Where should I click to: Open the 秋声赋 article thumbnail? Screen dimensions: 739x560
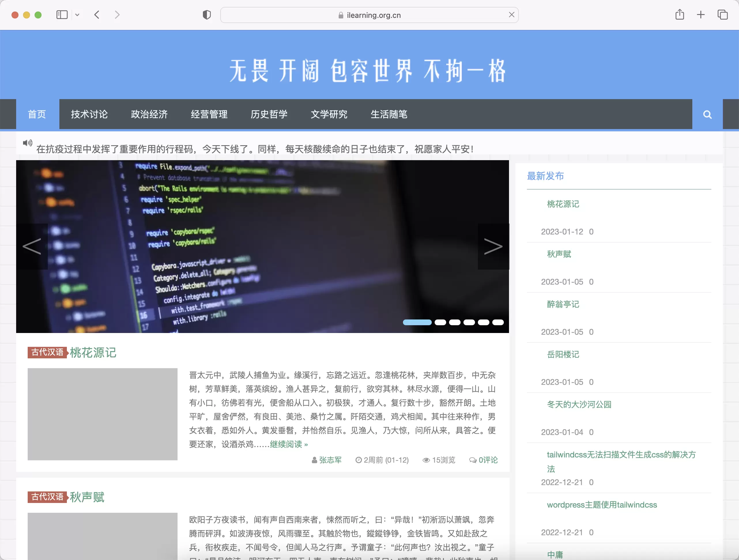[x=103, y=536]
